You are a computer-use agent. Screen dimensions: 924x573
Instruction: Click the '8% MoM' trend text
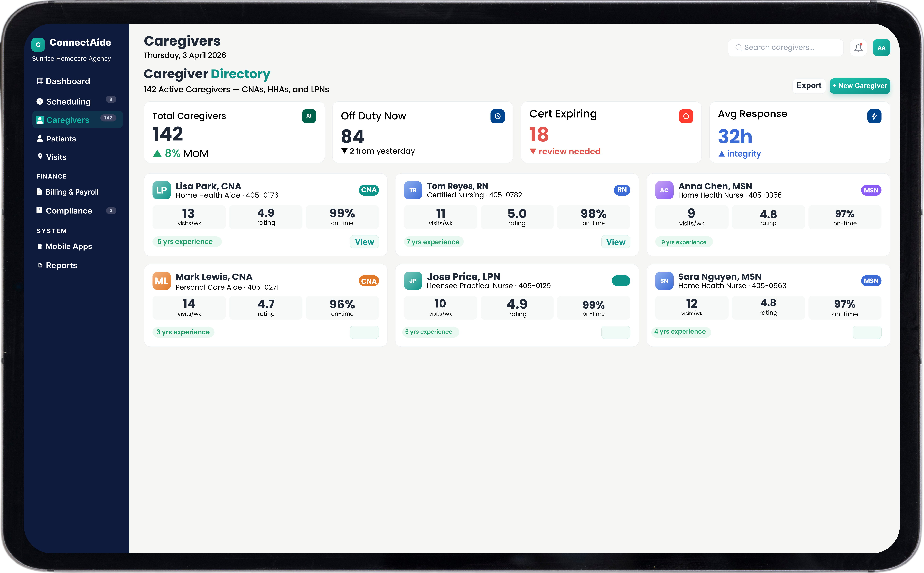pyautogui.click(x=186, y=153)
